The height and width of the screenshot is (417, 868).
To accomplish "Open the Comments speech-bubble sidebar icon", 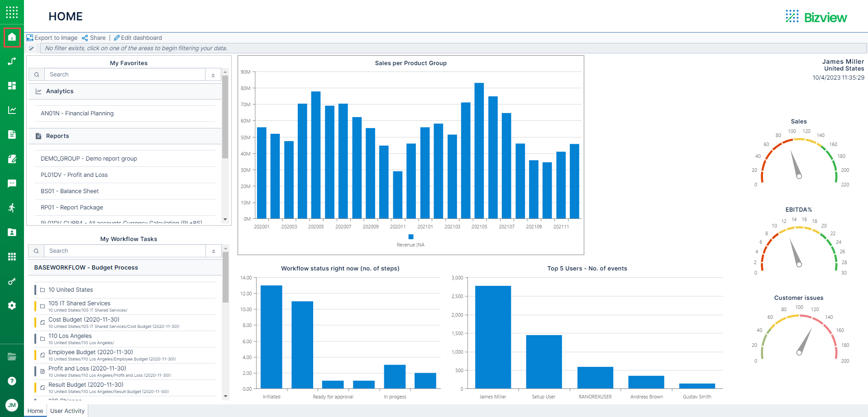I will 12,183.
